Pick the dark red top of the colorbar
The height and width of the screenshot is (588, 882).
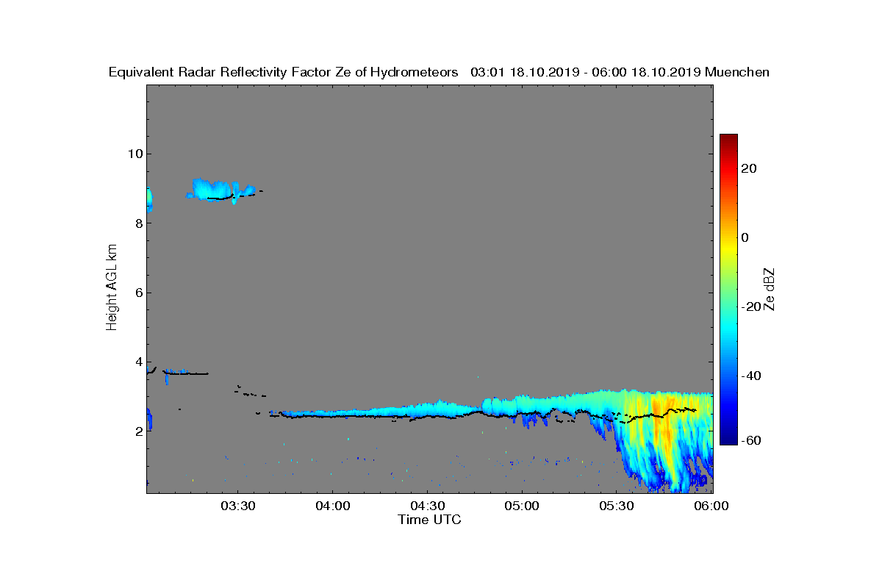point(728,140)
